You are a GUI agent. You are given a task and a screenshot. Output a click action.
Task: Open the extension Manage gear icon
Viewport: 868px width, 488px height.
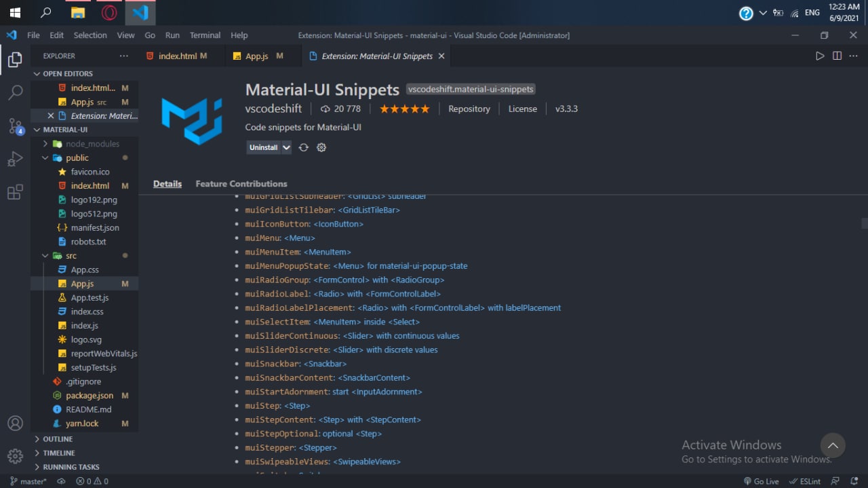point(321,147)
